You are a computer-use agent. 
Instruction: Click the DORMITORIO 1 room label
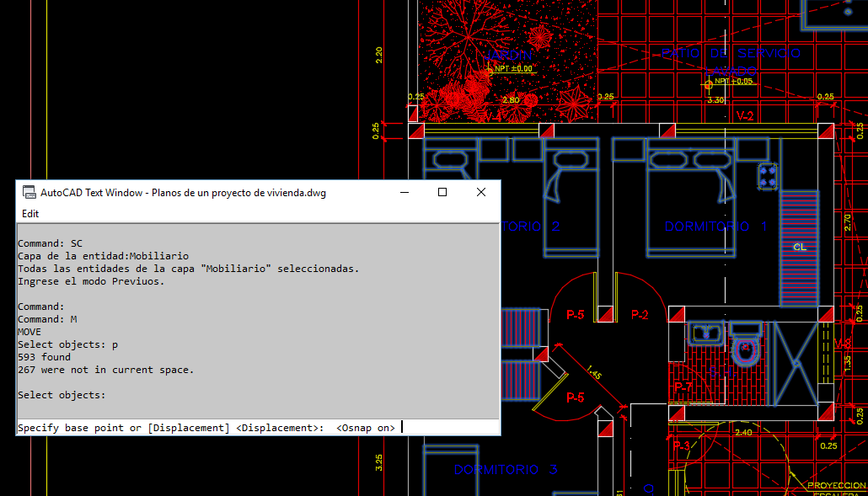point(715,227)
